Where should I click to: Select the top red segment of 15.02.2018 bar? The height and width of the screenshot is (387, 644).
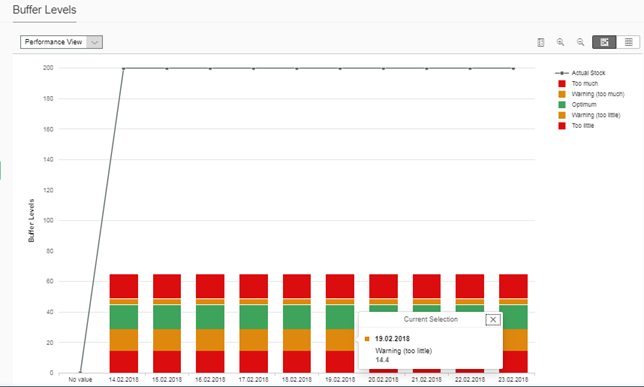point(167,286)
